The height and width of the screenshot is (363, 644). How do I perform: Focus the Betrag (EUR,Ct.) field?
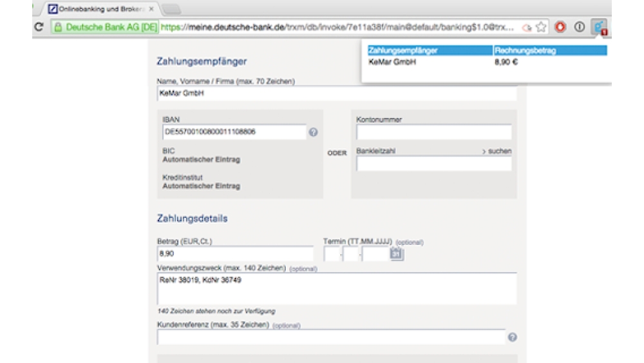[235, 253]
